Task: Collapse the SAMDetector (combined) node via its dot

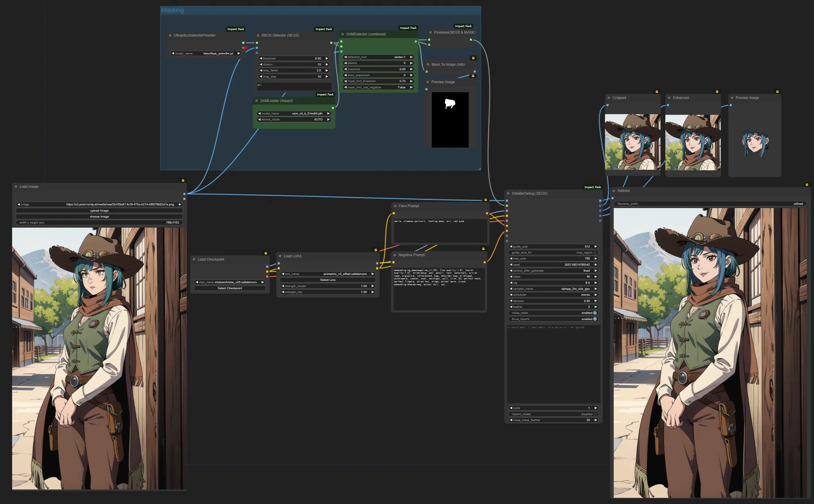Action: (343, 34)
